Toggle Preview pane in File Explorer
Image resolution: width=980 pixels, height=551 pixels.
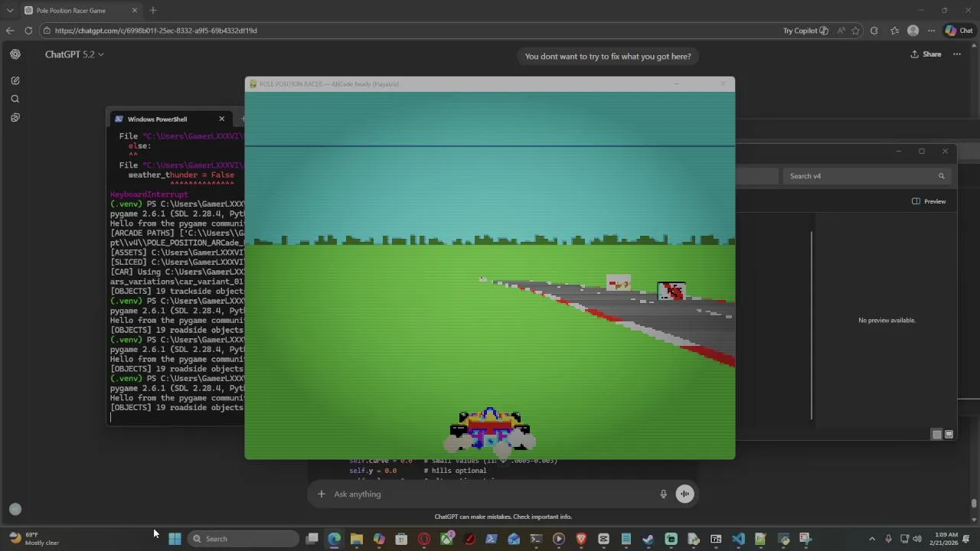(929, 201)
